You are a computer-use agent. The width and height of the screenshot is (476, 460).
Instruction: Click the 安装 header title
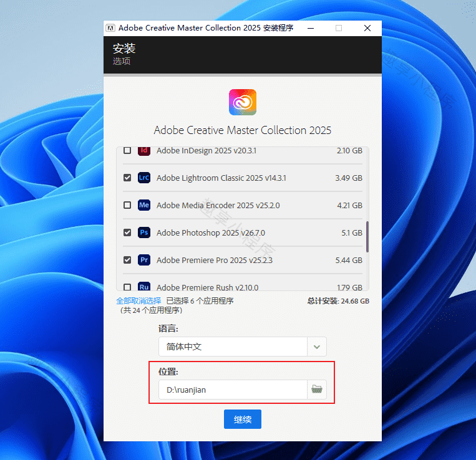(x=124, y=49)
